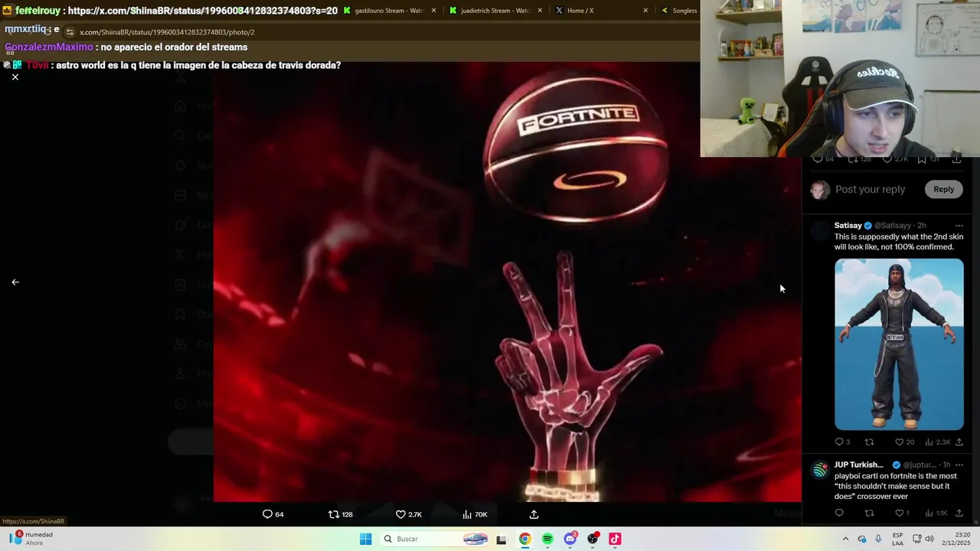This screenshot has height=551, width=980.
Task: Open Spotify from the taskbar
Action: [x=547, y=539]
